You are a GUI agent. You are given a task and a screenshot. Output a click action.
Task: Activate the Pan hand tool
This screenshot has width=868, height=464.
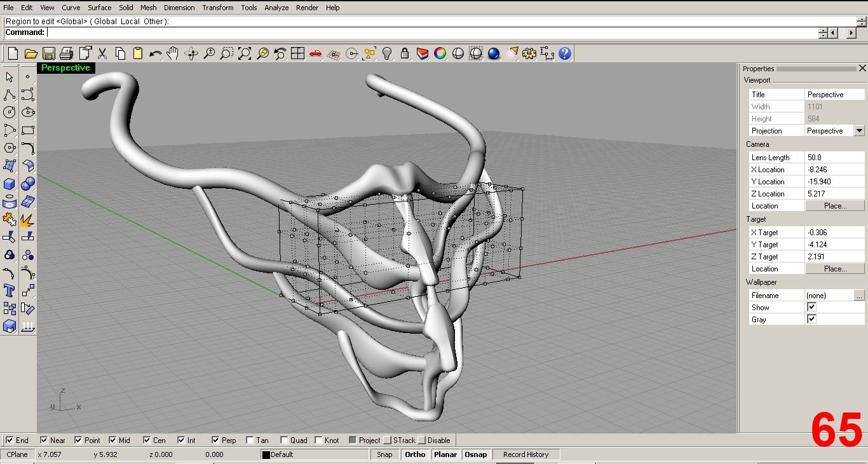click(173, 53)
